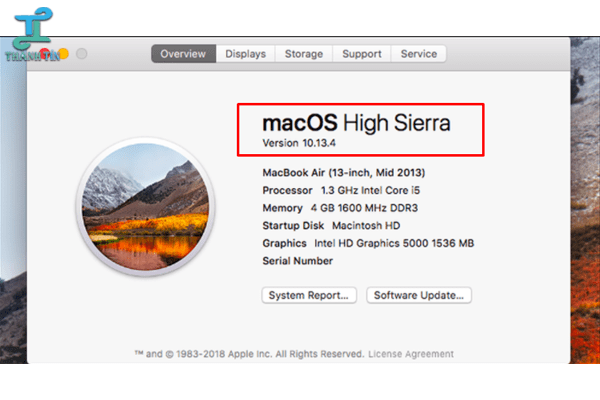Click Version 10.13.4 to reveal build number

(x=300, y=144)
